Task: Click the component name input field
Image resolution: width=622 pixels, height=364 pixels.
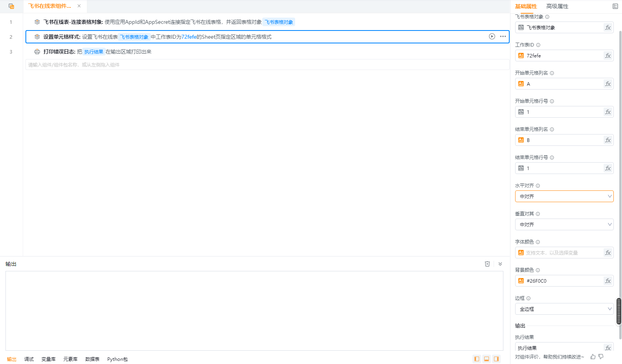Action: point(266,65)
